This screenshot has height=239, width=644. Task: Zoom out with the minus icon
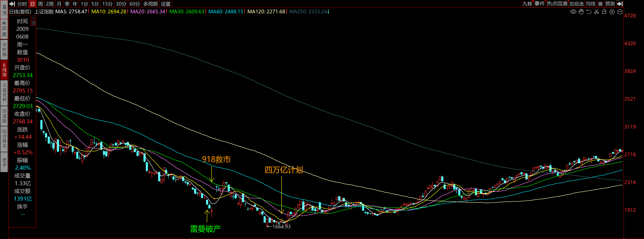(620, 12)
